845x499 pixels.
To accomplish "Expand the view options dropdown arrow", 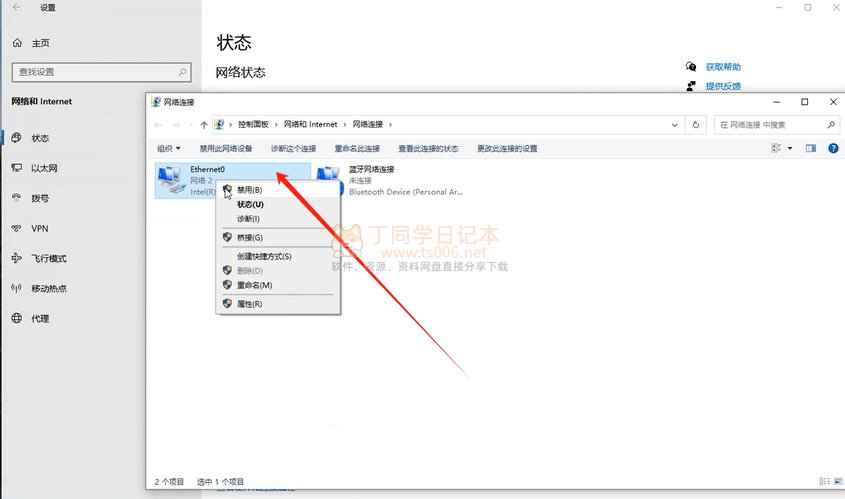I will coord(790,148).
